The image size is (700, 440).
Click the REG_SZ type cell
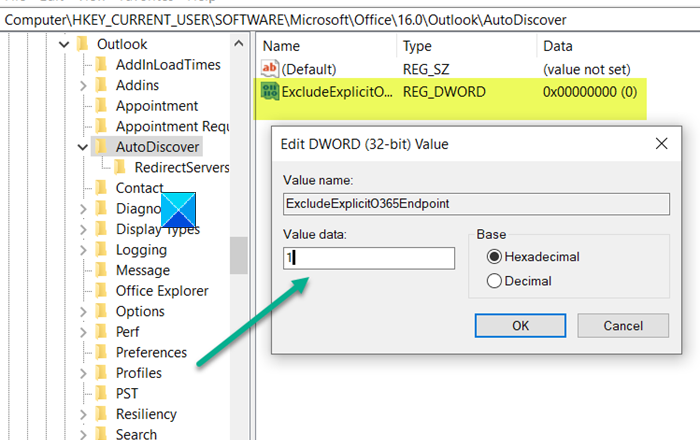click(x=426, y=69)
